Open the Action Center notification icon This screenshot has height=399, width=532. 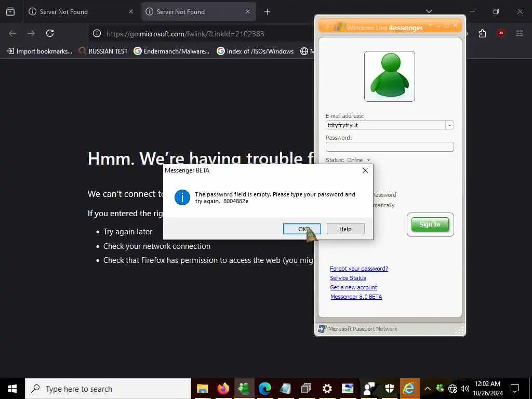(515, 389)
